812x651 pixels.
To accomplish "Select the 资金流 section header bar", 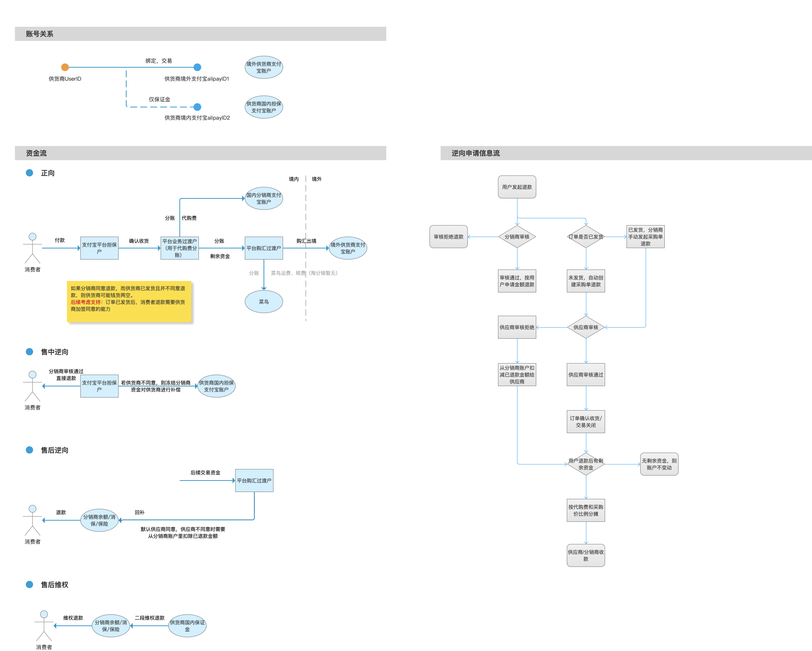I will (200, 153).
